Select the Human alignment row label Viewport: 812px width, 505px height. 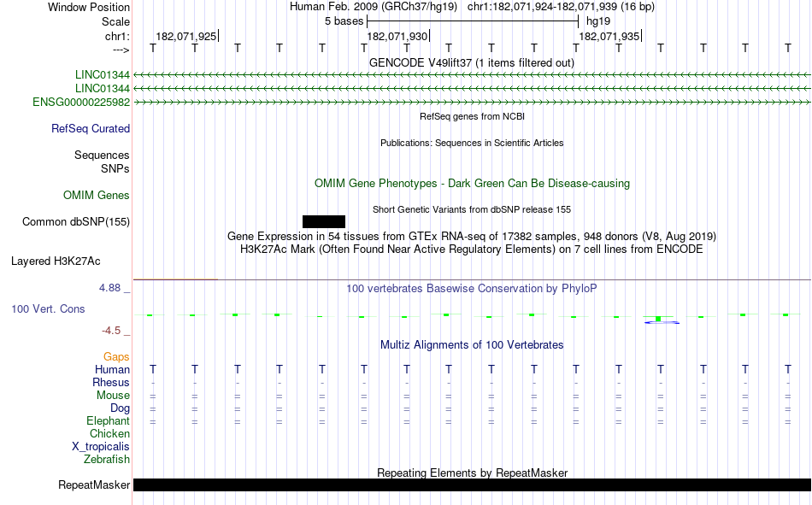click(112, 370)
